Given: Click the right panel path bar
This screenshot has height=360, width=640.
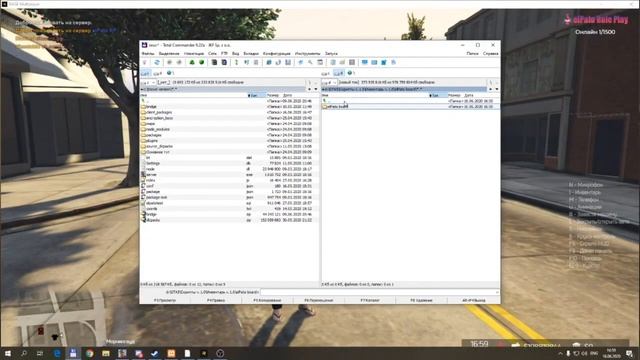Looking at the screenshot, I should pyautogui.click(x=404, y=89).
